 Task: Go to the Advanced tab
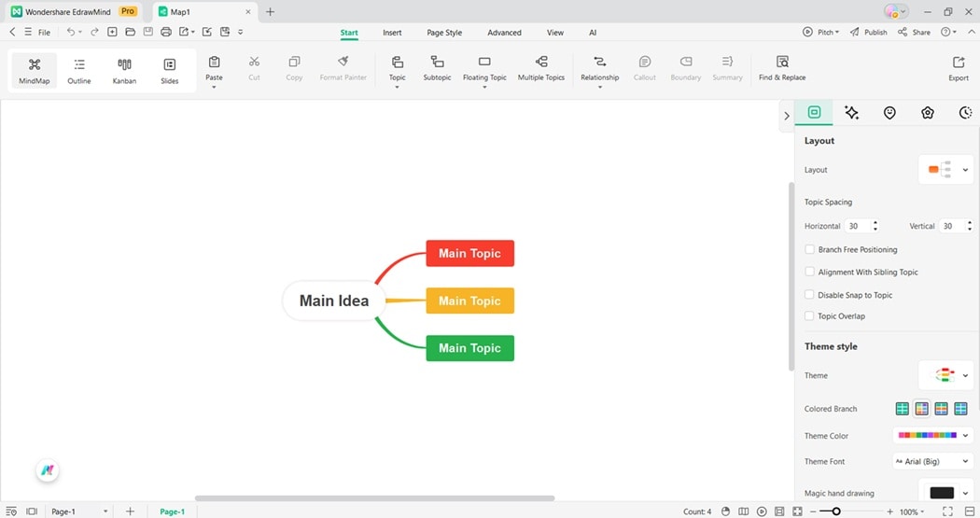(x=504, y=33)
